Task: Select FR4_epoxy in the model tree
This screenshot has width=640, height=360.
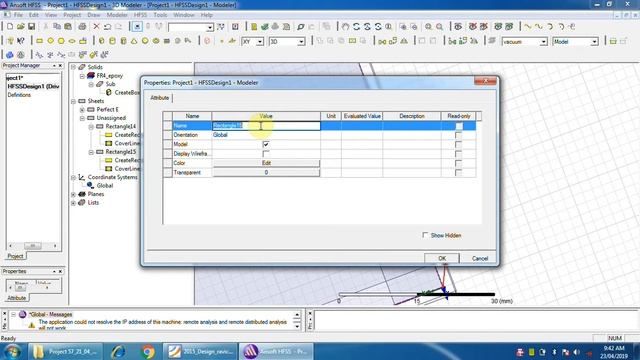Action: (109, 76)
